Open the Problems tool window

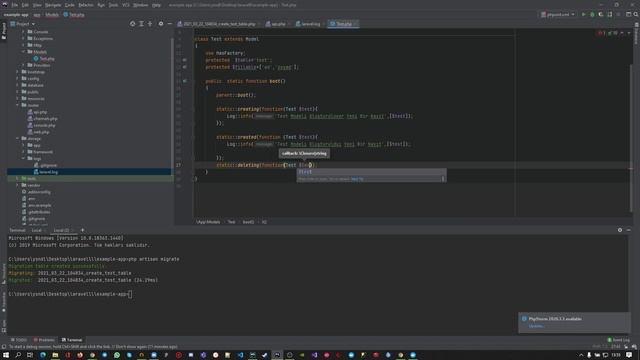(x=44, y=340)
